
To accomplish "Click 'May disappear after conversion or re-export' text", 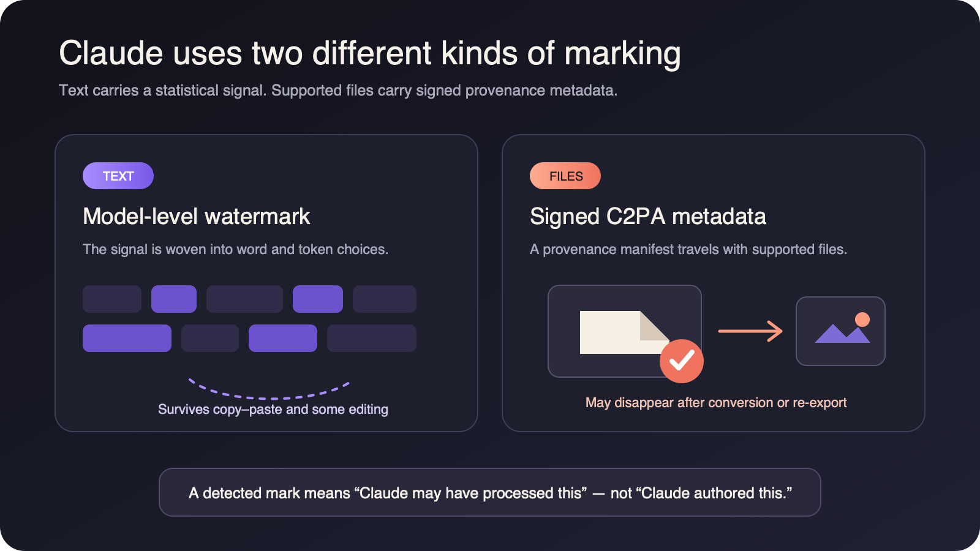I will (x=716, y=402).
